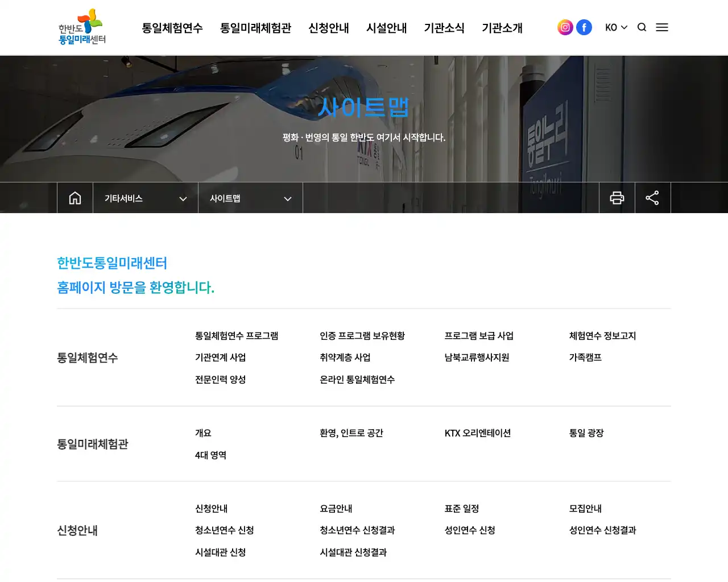The image size is (728, 582).
Task: Expand the 사이트맵 breadcrumb dropdown
Action: [x=250, y=198]
